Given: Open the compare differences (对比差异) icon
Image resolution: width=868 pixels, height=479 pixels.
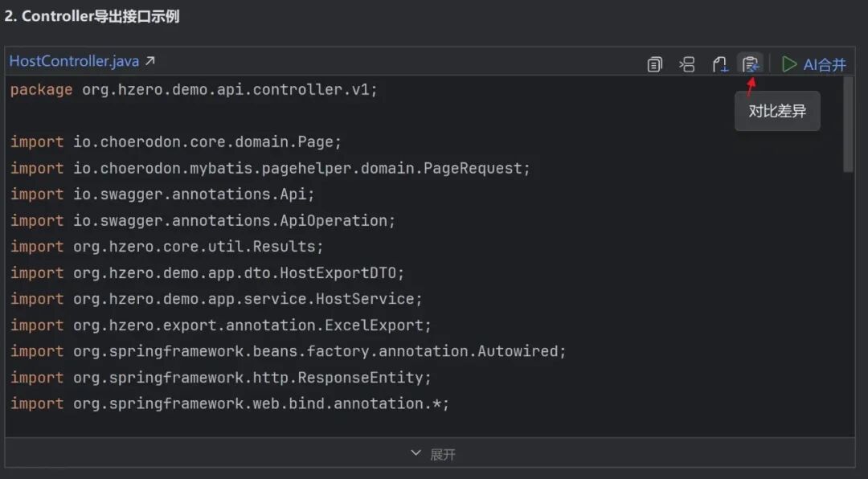Looking at the screenshot, I should tap(751, 64).
